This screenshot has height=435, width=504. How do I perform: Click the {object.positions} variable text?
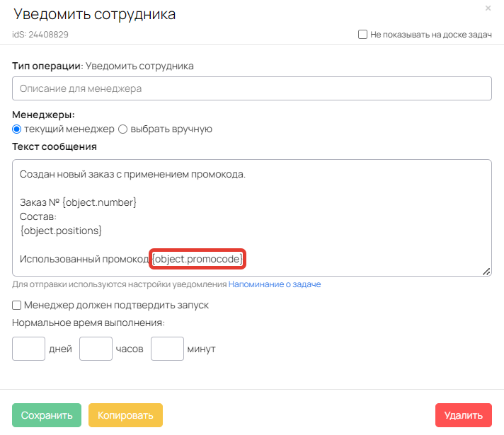tap(61, 231)
